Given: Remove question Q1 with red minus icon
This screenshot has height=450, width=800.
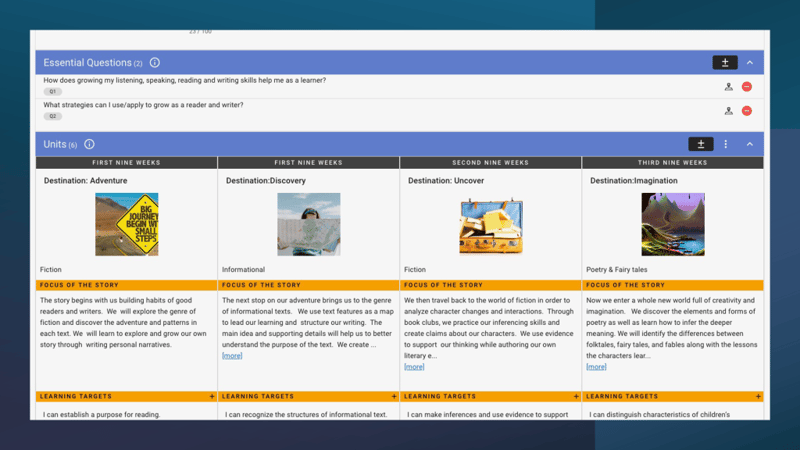Looking at the screenshot, I should (x=747, y=87).
